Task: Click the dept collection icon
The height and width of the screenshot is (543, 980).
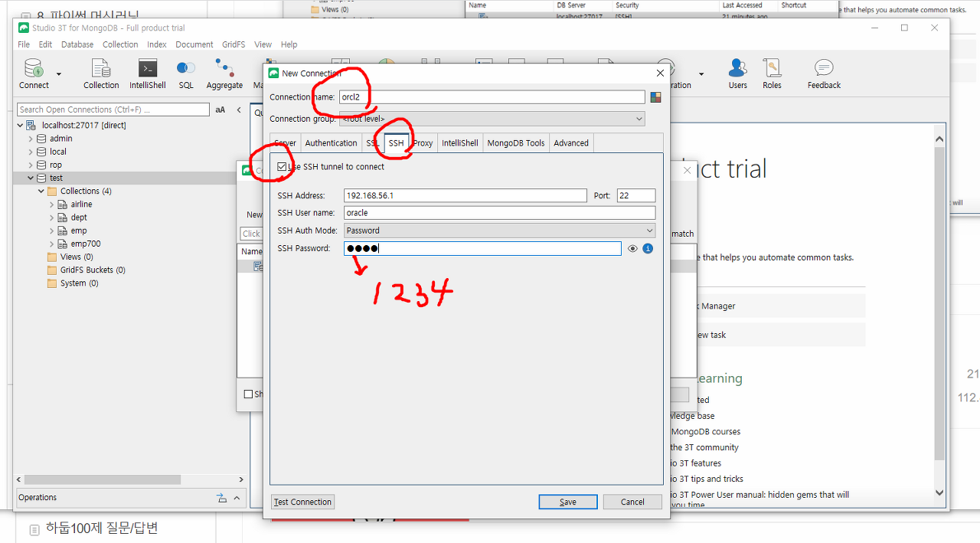Action: (x=63, y=218)
